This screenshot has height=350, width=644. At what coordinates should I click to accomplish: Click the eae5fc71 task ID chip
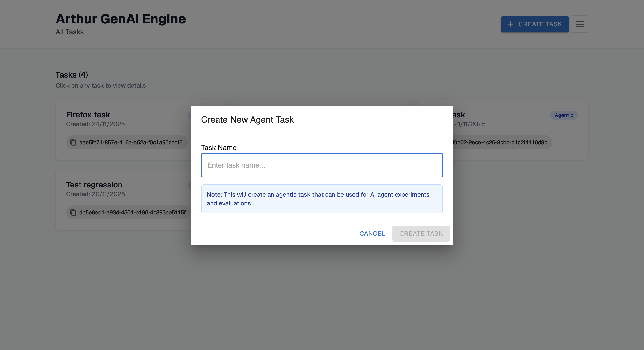click(x=131, y=143)
